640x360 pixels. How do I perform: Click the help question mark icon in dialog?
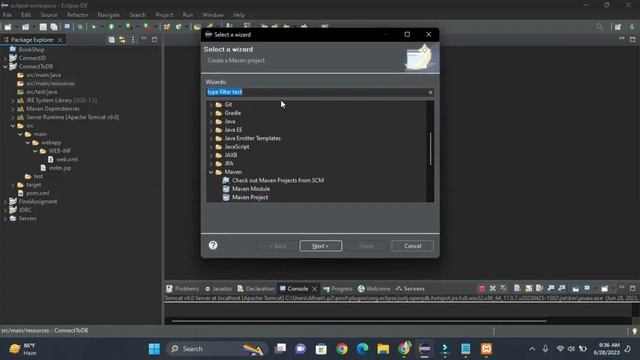click(x=213, y=245)
